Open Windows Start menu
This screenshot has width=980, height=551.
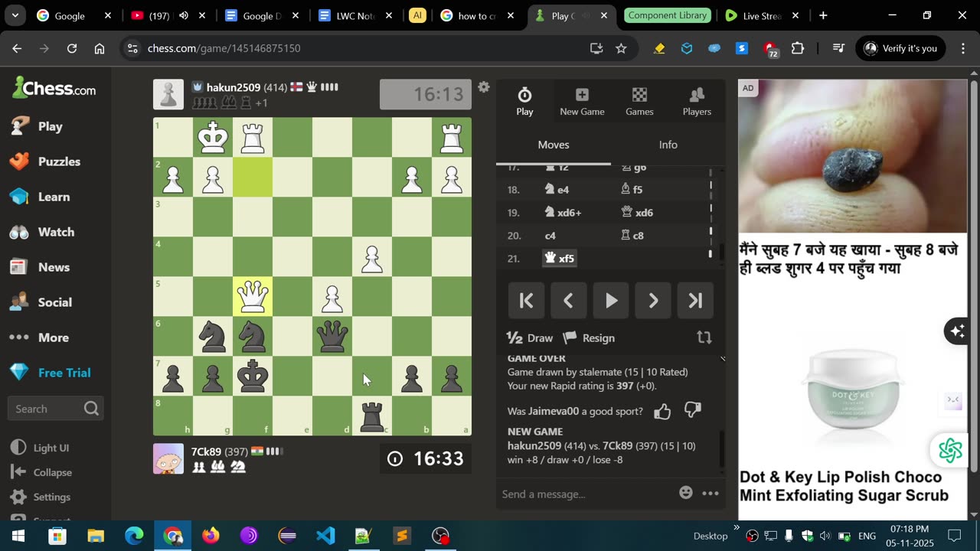click(18, 536)
